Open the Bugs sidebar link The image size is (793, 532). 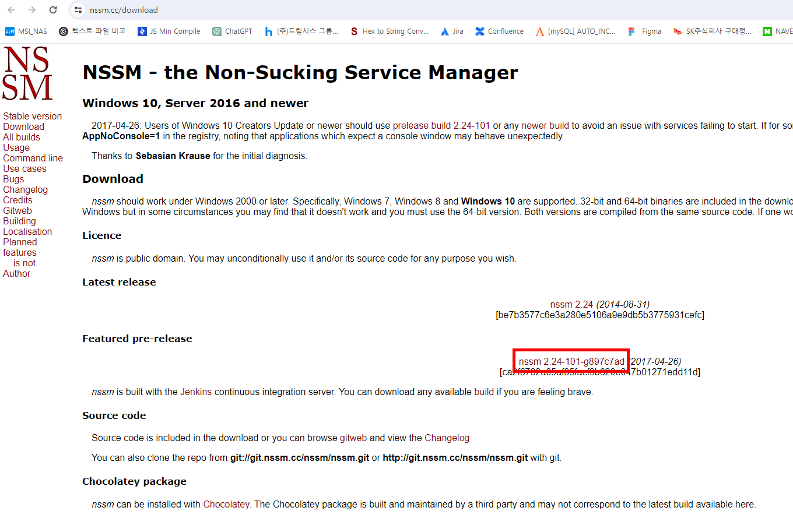pos(13,179)
